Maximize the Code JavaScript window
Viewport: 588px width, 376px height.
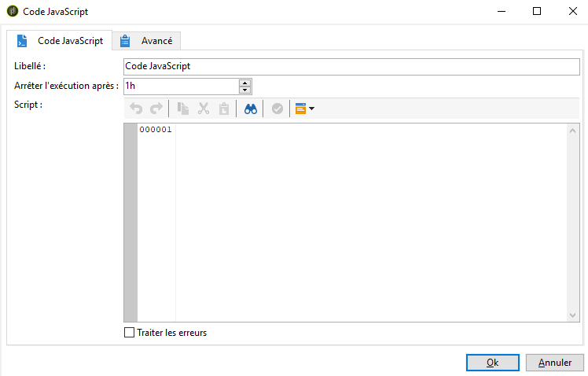pos(537,11)
